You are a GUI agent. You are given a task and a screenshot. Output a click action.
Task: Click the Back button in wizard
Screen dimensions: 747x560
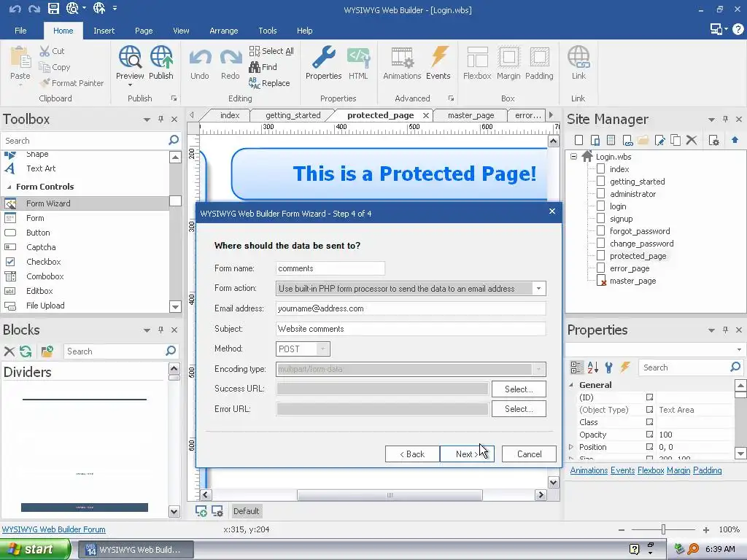(x=412, y=454)
